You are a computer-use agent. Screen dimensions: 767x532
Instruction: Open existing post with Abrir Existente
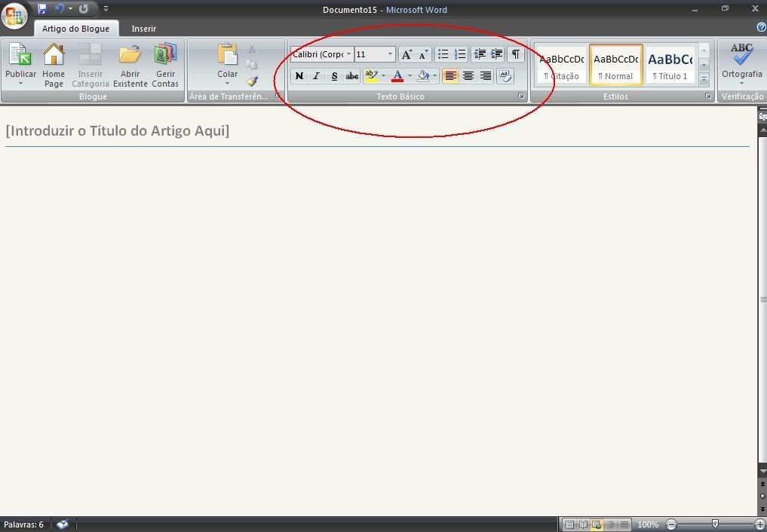(130, 66)
